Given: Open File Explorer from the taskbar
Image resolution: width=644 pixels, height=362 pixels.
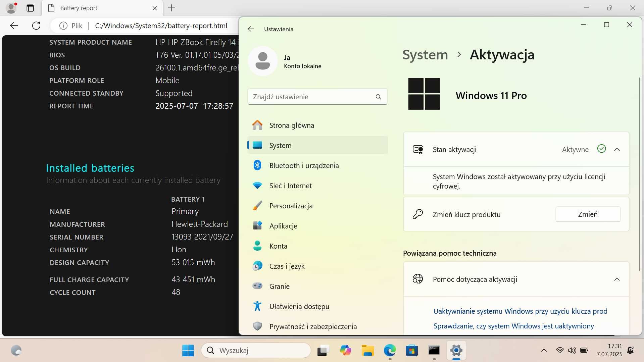Looking at the screenshot, I should (368, 351).
